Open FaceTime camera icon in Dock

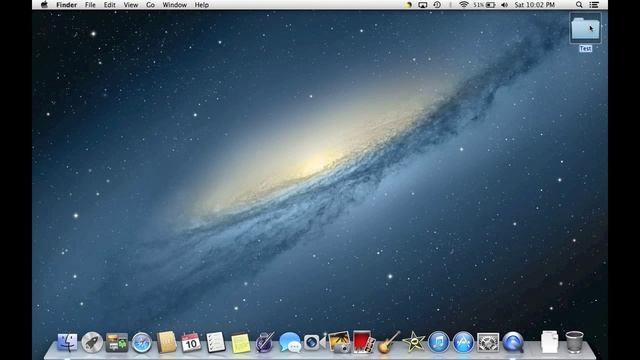(x=314, y=342)
